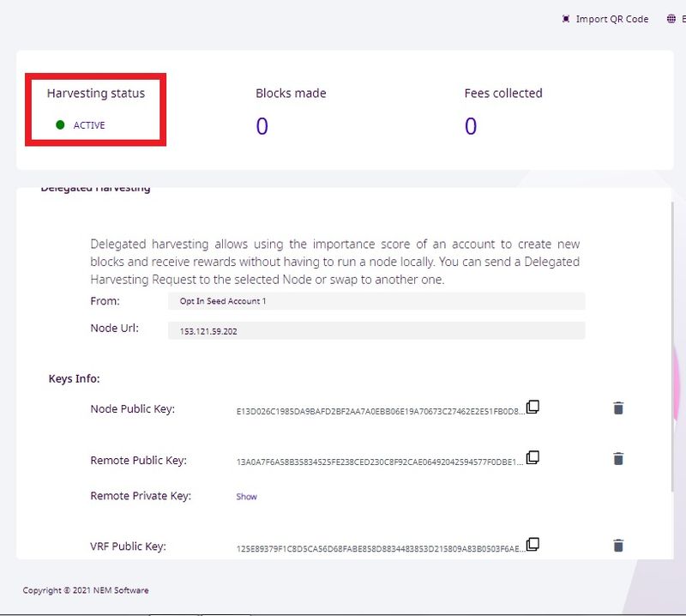Copy the Node Public Key

[533, 407]
